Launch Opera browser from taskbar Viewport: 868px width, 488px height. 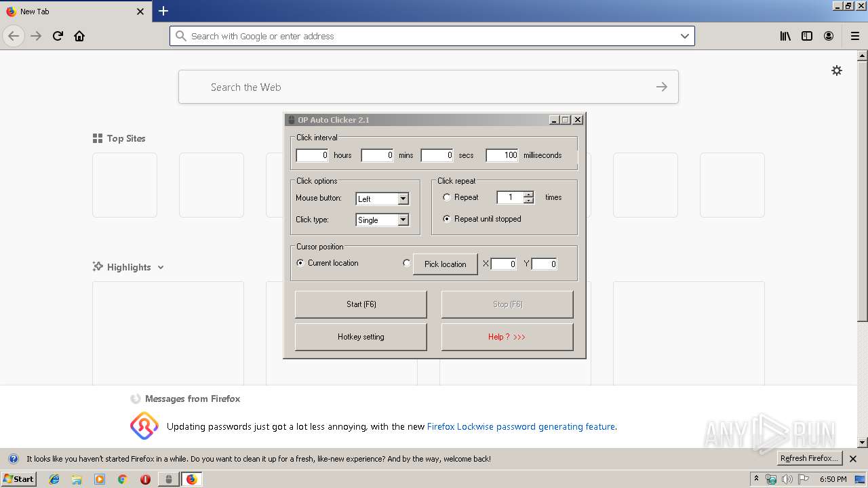(145, 479)
